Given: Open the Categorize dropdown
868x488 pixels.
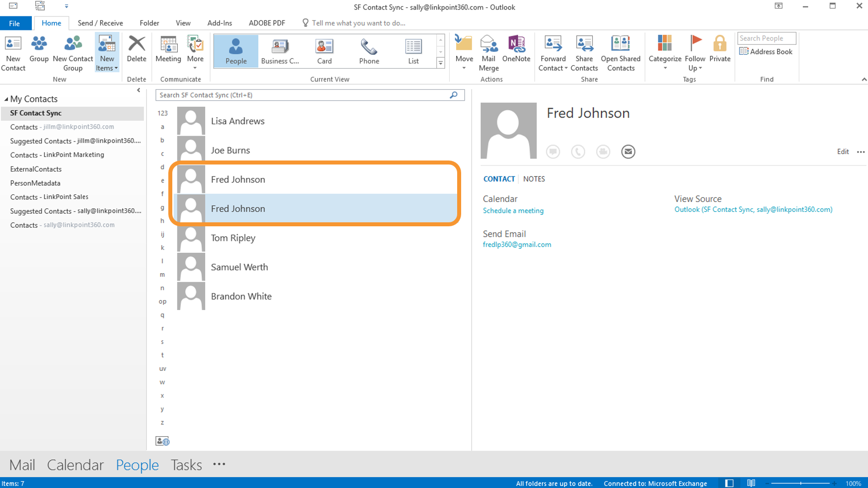Looking at the screenshot, I should (x=665, y=53).
